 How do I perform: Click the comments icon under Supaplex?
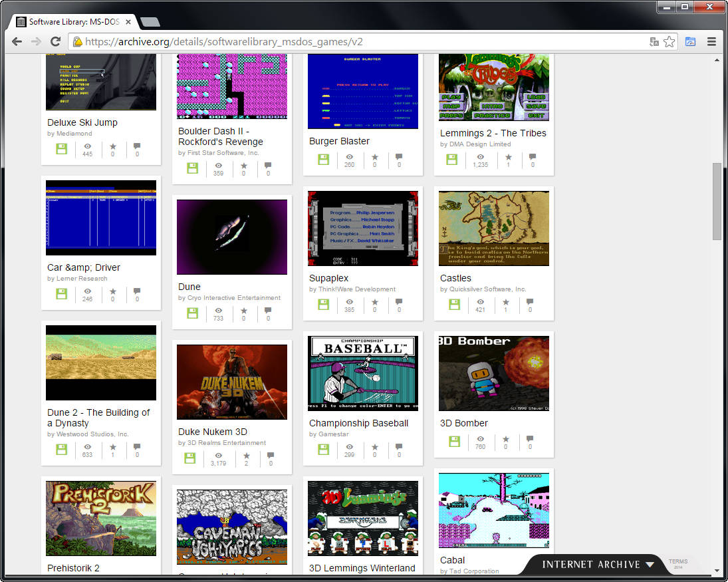pos(399,303)
